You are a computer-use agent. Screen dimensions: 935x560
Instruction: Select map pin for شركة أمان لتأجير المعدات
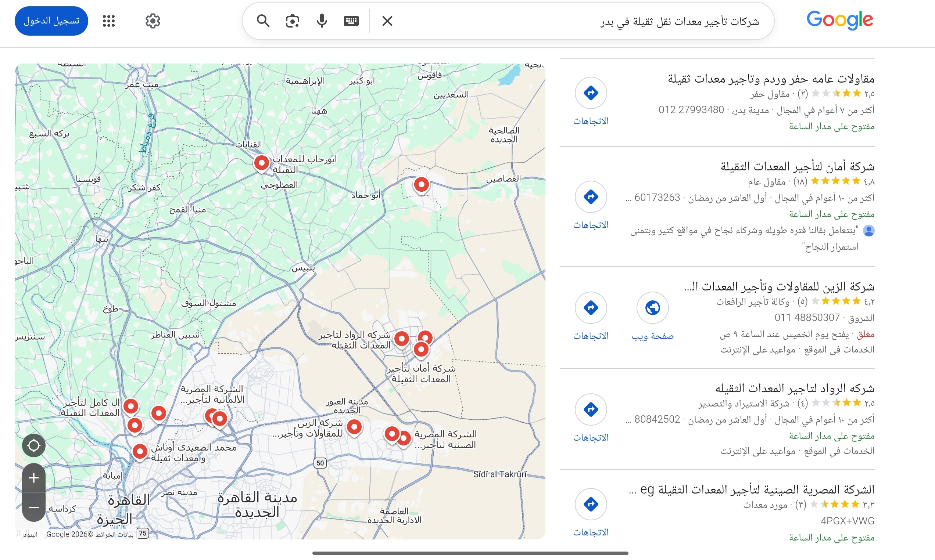click(x=421, y=350)
